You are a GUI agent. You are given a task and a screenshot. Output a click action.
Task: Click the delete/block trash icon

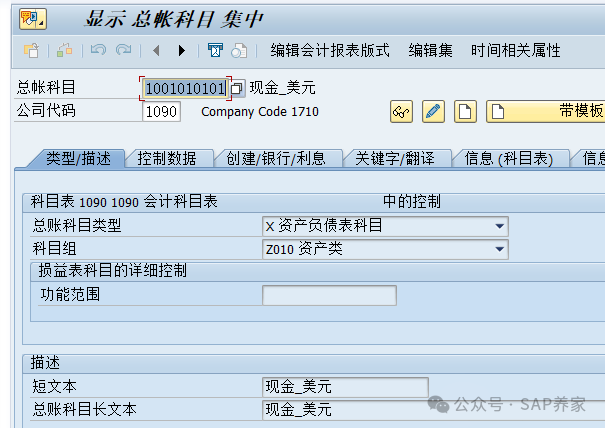[215, 51]
